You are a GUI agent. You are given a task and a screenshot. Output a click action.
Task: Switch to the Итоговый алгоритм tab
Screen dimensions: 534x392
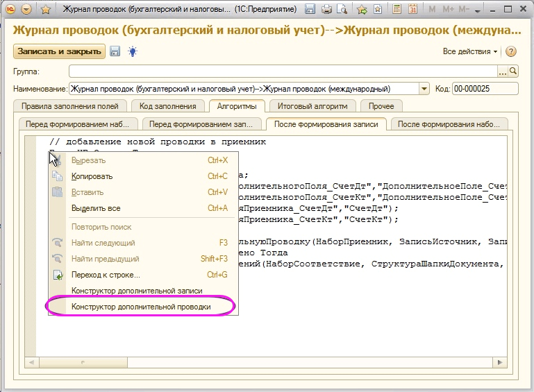(x=312, y=106)
